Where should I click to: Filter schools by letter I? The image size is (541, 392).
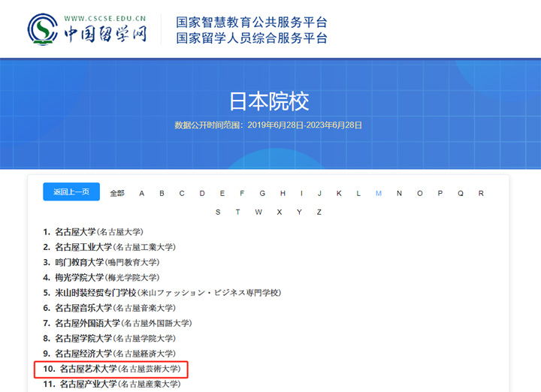(301, 194)
